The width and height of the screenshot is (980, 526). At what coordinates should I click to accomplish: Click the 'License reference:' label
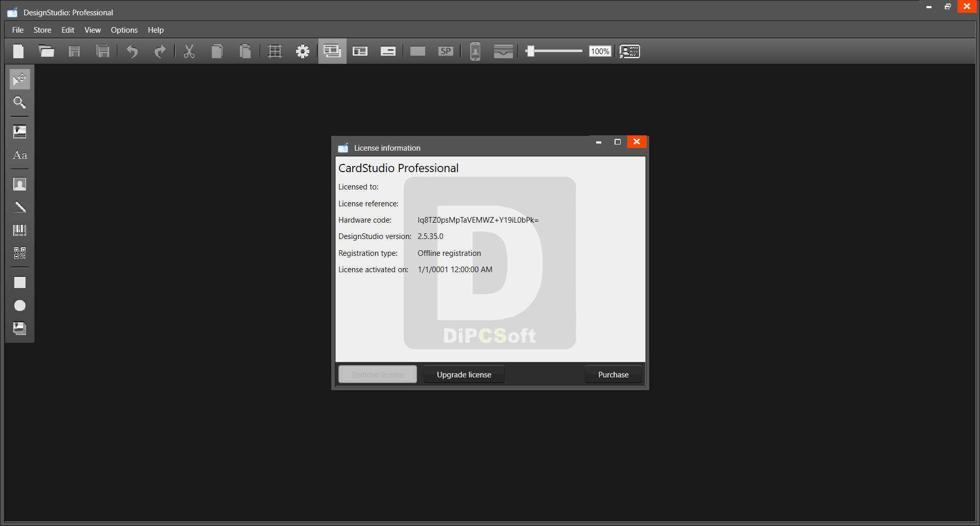368,204
